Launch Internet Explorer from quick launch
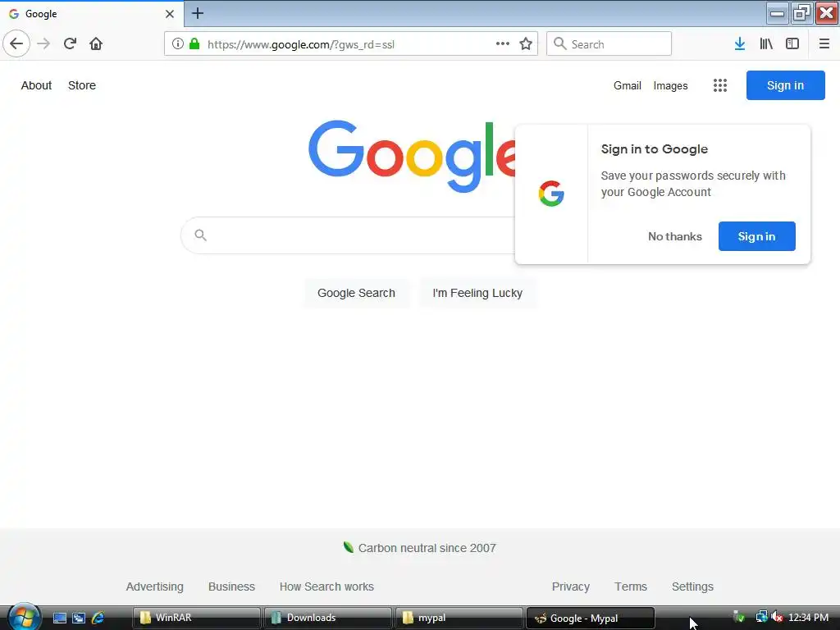The width and height of the screenshot is (840, 630). coord(98,618)
